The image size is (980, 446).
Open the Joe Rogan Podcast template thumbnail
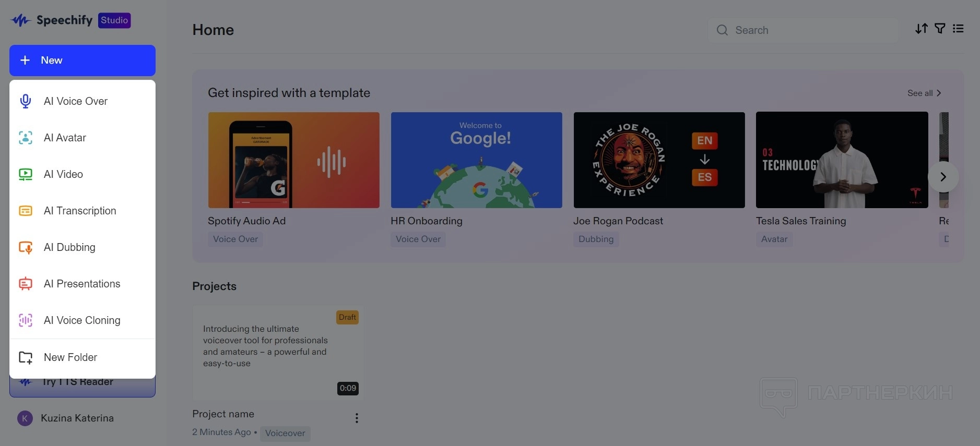point(659,160)
